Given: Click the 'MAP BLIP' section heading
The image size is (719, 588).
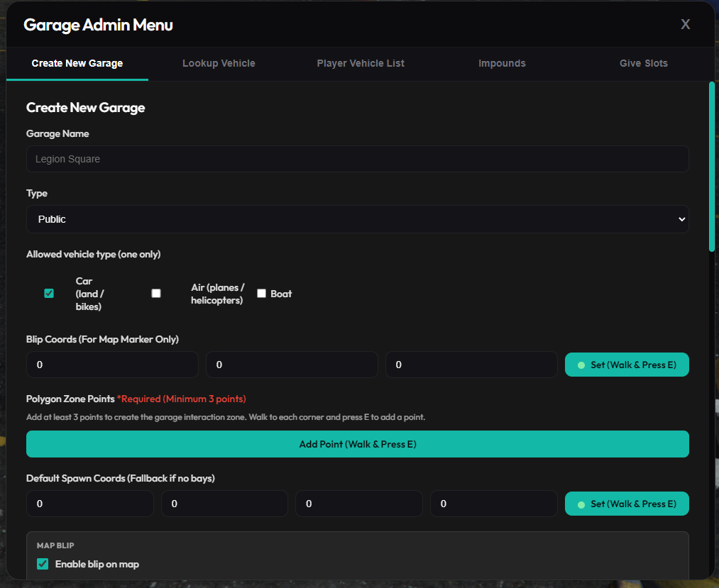Looking at the screenshot, I should pos(55,545).
